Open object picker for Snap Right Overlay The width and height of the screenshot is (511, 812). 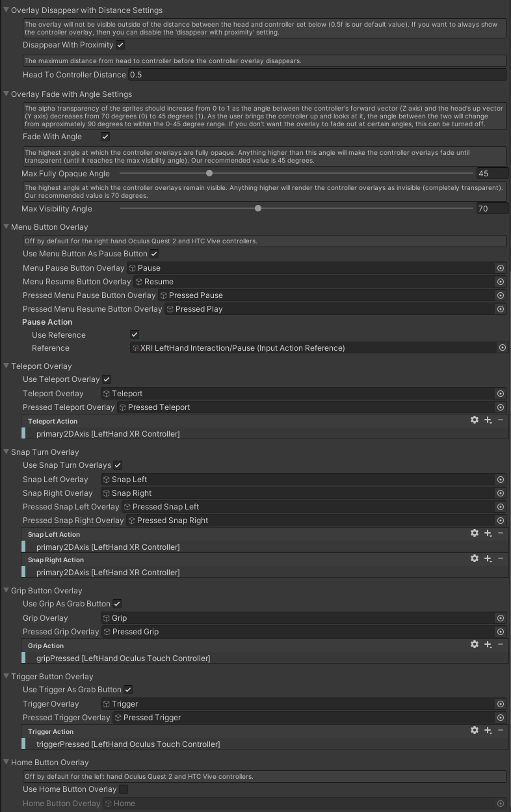[x=501, y=493]
